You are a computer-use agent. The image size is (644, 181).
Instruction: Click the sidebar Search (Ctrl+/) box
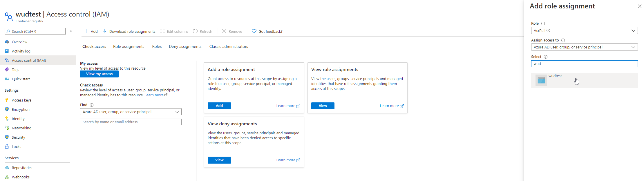(x=35, y=31)
